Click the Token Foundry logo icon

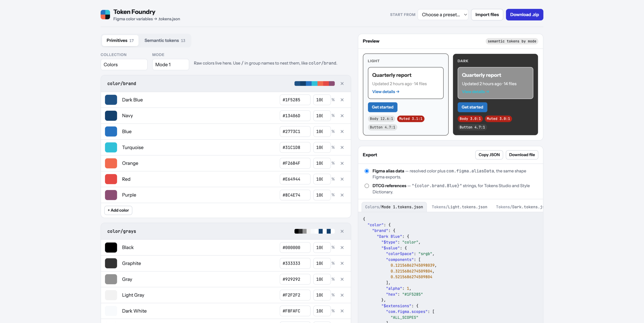(x=105, y=15)
